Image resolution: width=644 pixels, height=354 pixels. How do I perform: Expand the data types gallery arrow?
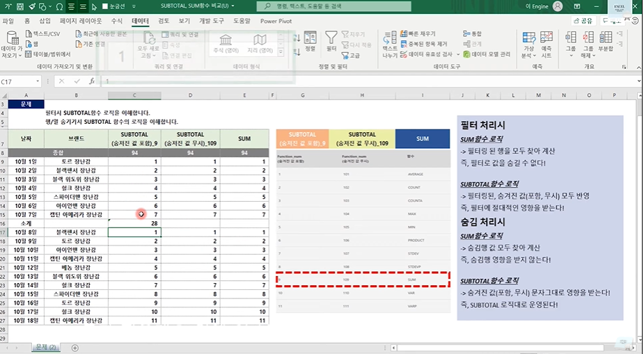[281, 51]
